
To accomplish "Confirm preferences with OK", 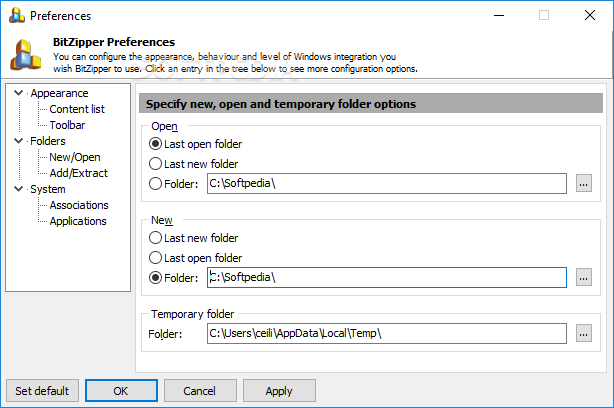I will tap(121, 390).
